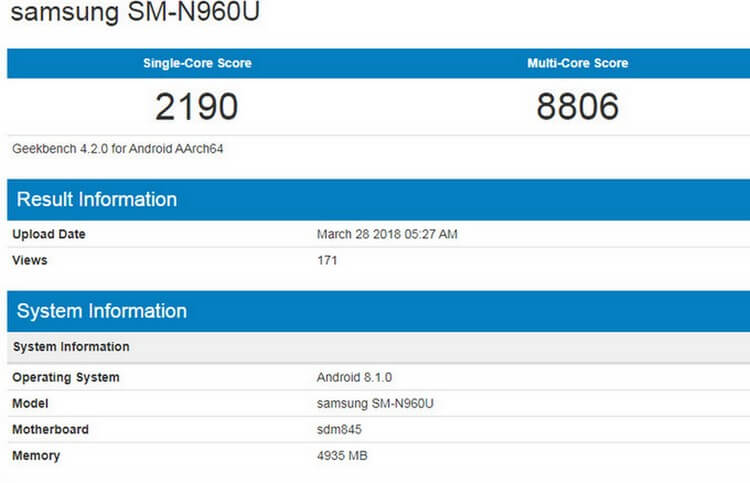Click the March 28 2018 upload timestamp
Screen dimensions: 750x483
[387, 234]
